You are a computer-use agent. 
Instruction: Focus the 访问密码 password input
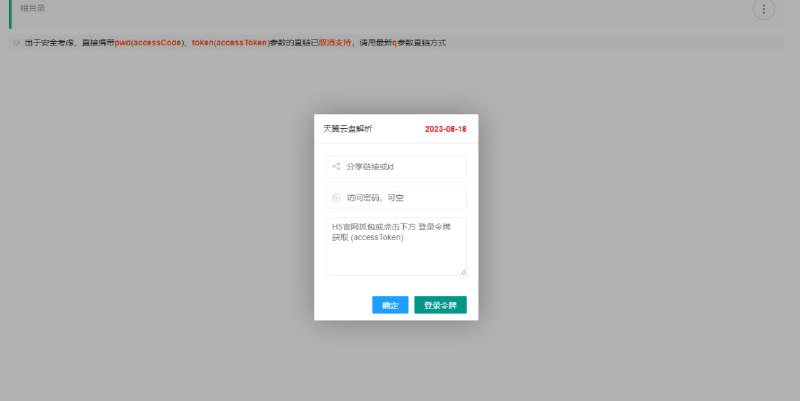pos(400,198)
